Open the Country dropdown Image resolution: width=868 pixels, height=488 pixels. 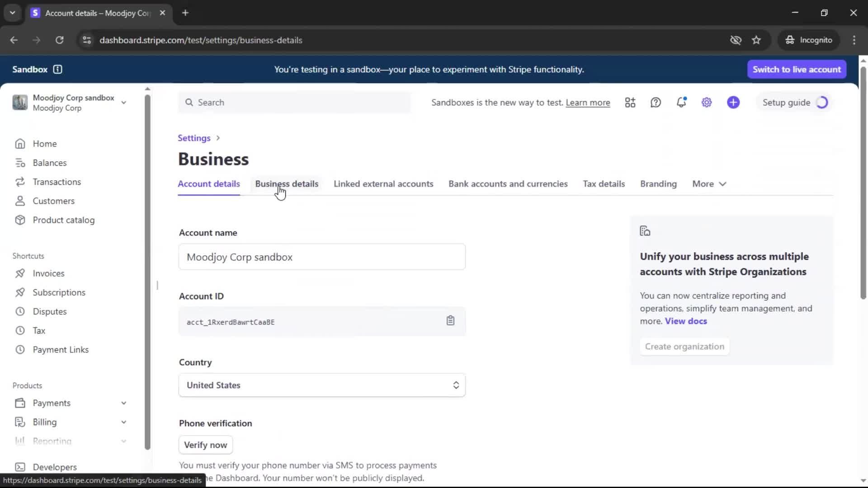[x=322, y=385]
